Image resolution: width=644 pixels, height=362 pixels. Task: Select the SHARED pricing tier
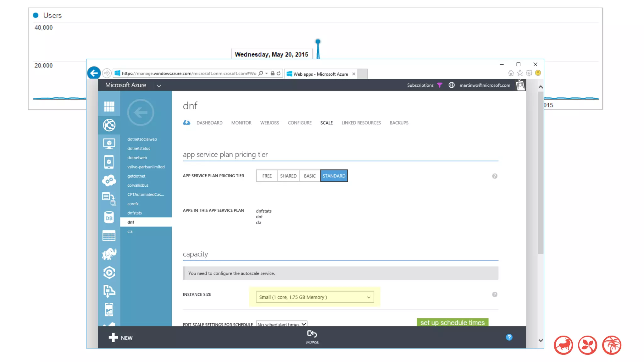point(288,176)
